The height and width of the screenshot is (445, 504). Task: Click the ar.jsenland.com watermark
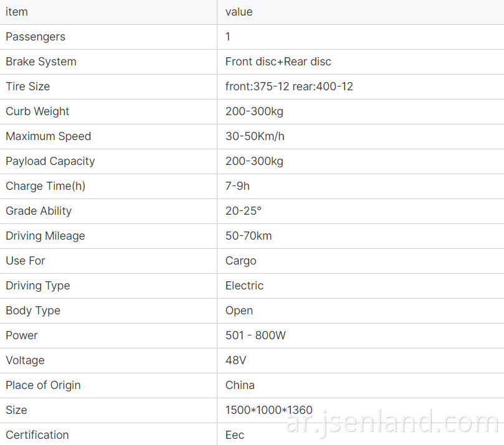tap(392, 422)
